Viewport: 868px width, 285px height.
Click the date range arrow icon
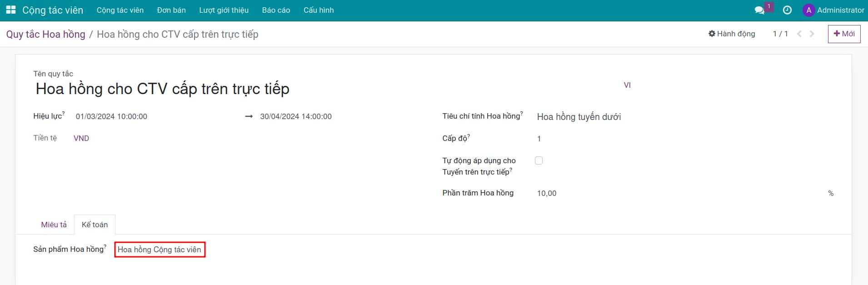[x=249, y=116]
